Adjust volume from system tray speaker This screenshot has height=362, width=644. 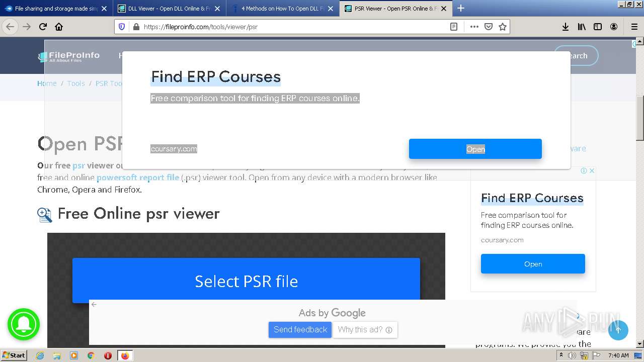572,355
